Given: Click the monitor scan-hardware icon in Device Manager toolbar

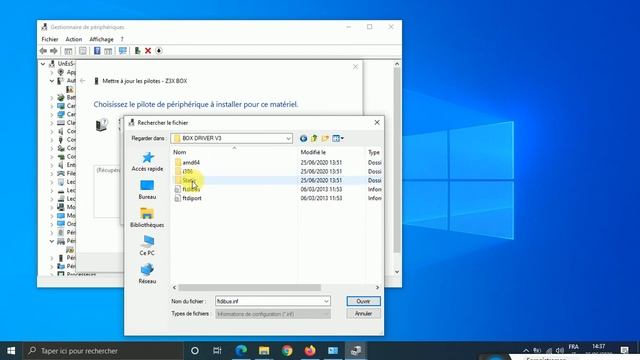Looking at the screenshot, I should point(122,51).
